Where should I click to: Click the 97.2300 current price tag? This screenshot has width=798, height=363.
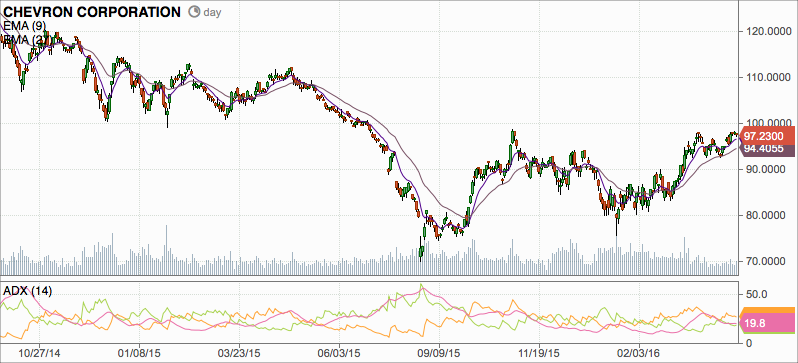767,136
